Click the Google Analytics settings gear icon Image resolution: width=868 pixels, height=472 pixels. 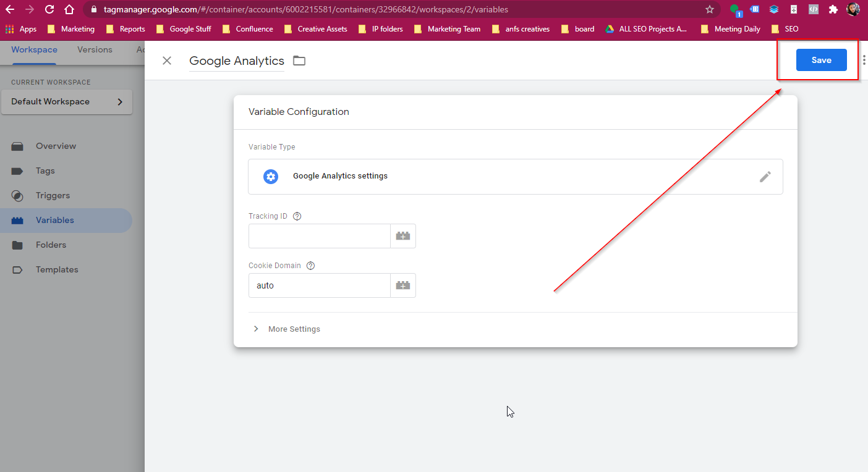coord(271,176)
